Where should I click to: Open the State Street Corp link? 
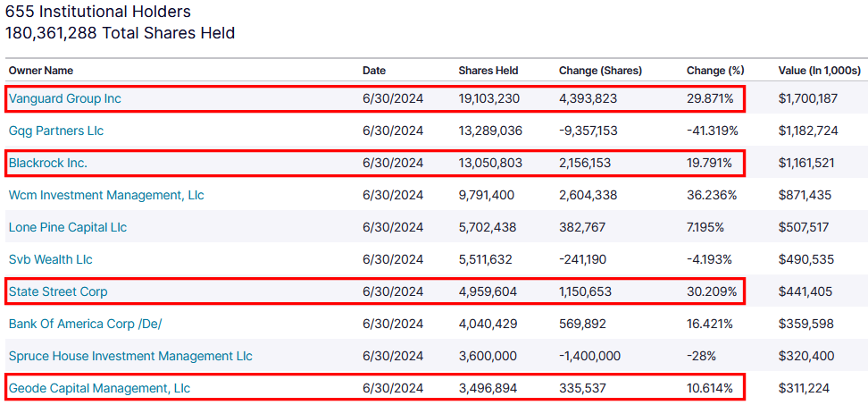click(58, 292)
